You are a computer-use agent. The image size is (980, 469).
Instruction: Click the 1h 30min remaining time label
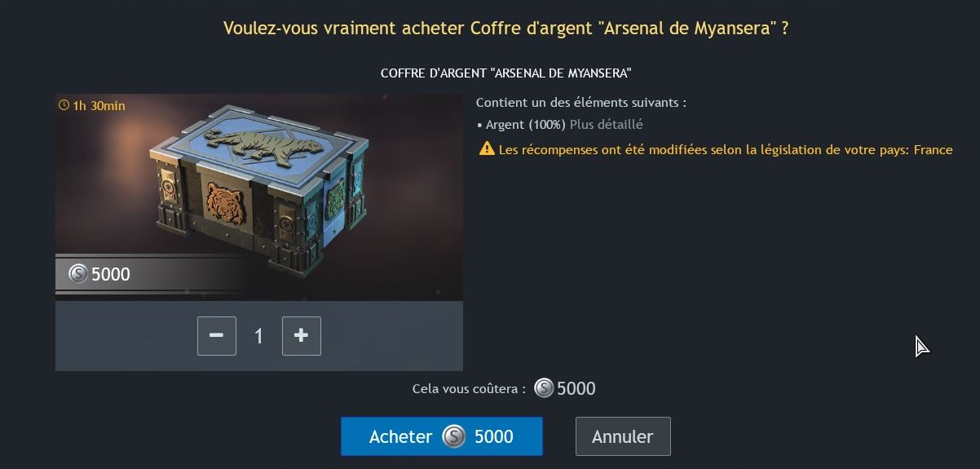point(99,105)
